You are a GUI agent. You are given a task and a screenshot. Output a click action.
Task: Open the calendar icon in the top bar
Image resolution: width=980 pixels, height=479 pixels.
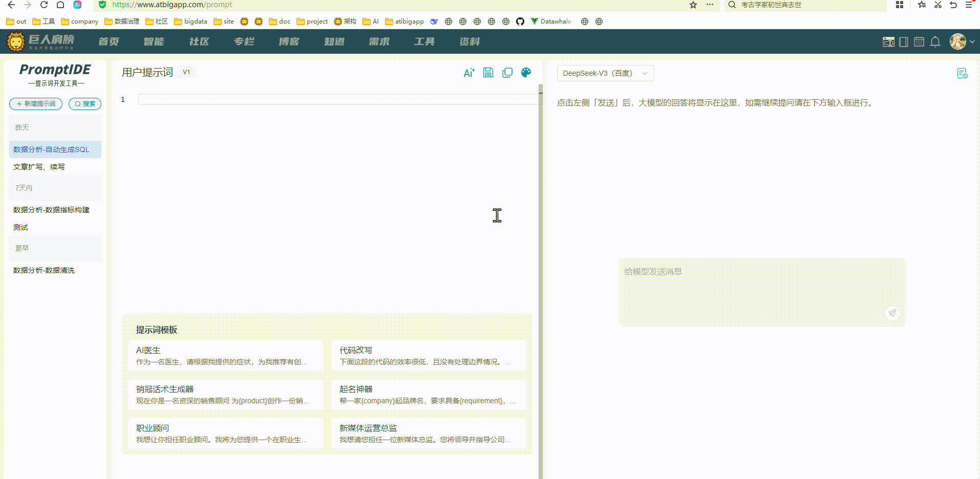919,41
